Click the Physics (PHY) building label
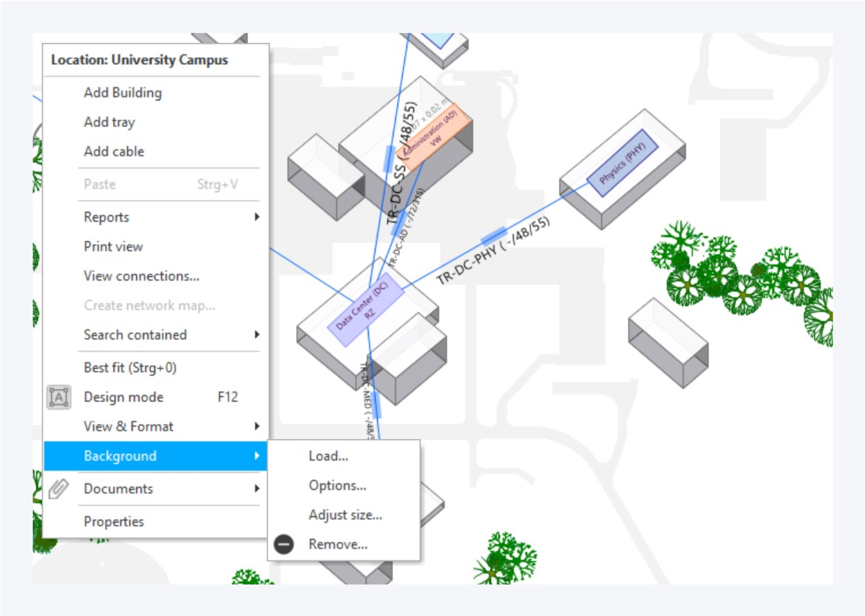Screen dimensions: 865x616 pyautogui.click(x=622, y=163)
